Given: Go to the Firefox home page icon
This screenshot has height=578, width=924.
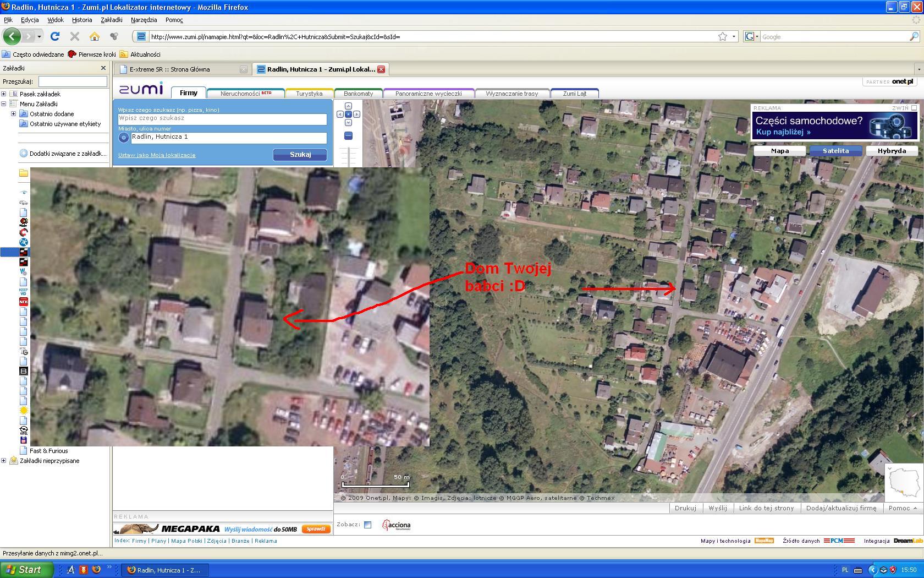Looking at the screenshot, I should click(95, 36).
